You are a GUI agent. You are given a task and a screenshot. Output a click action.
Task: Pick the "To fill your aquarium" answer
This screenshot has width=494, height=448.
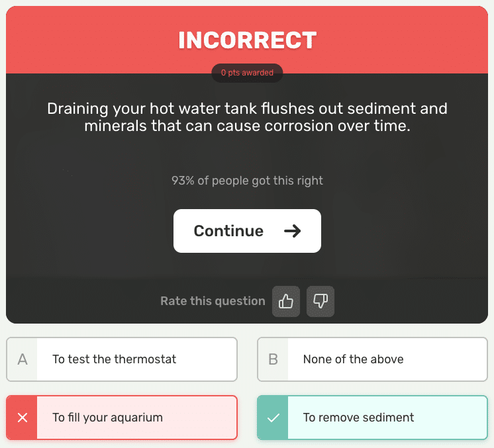tap(107, 418)
